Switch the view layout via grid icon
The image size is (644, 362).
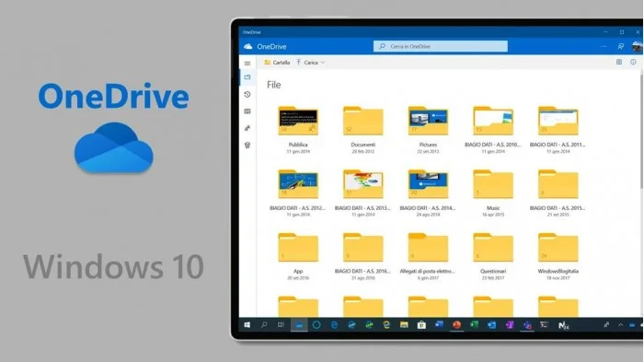[619, 62]
